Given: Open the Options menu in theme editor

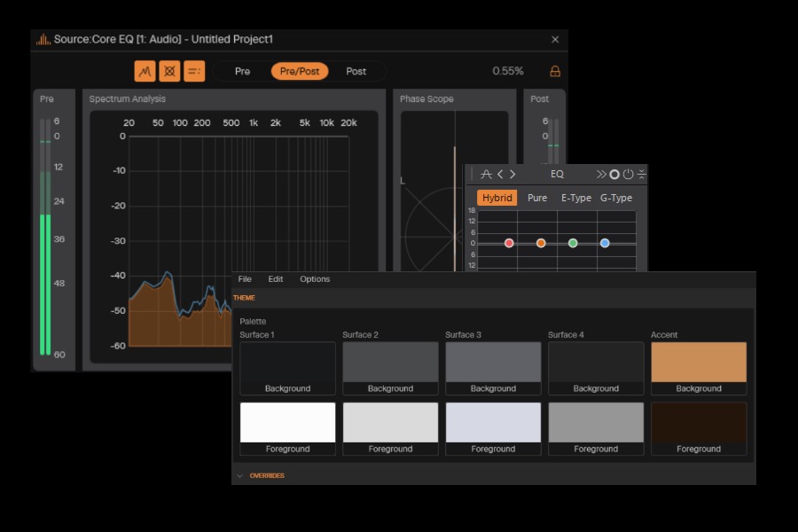Looking at the screenshot, I should pyautogui.click(x=315, y=279).
